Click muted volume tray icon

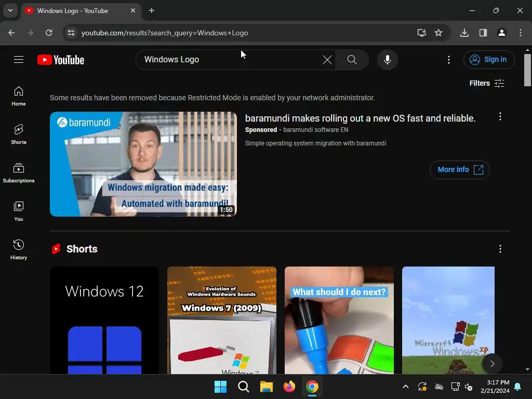coord(469,387)
